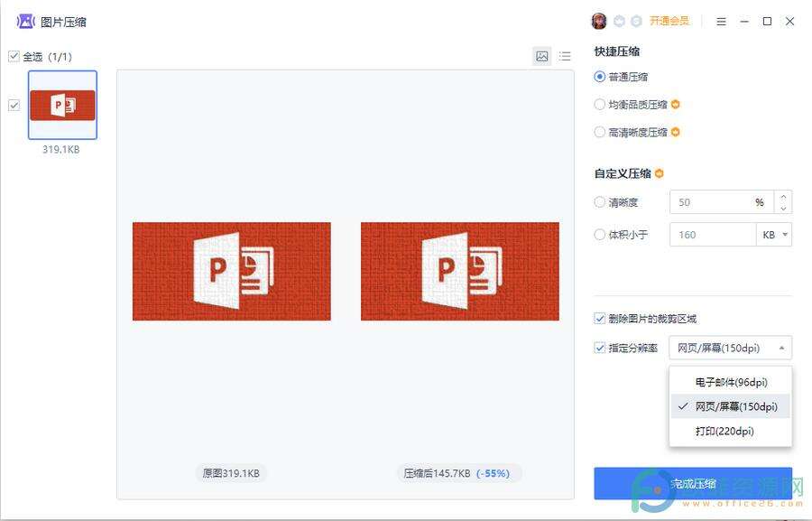Open the hamburger menu in title bar
Image resolution: width=812 pixels, height=521 pixels.
(x=722, y=22)
